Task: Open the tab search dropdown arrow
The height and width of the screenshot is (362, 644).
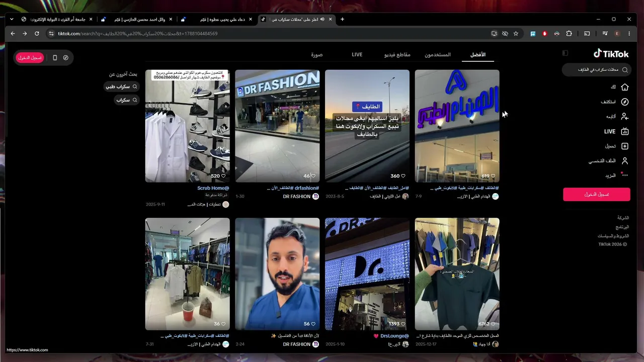Action: [x=12, y=19]
